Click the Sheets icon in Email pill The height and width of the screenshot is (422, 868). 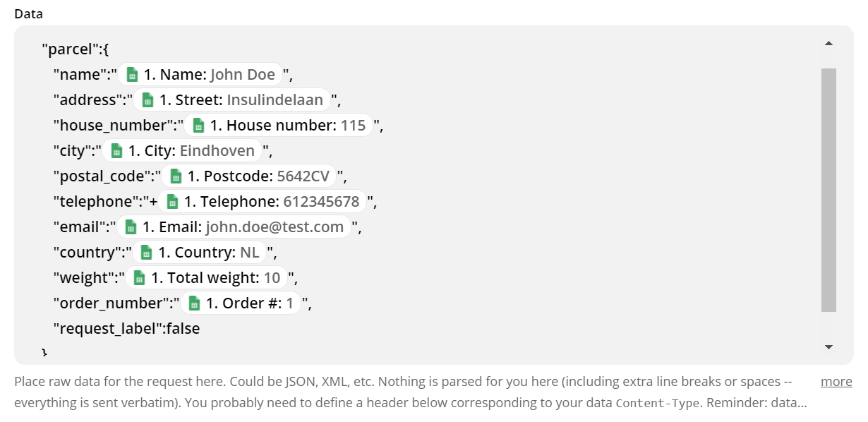131,227
